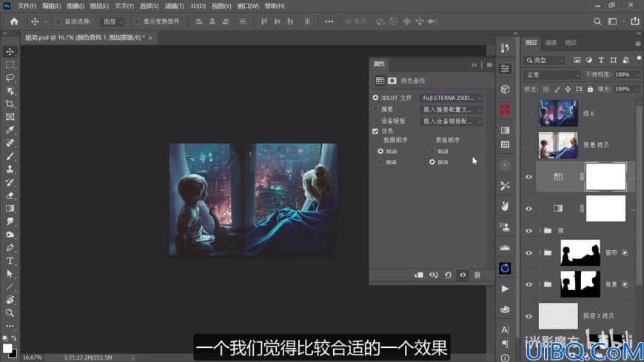Screen dimensions: 644x362
Task: Select the Pen tool
Action: pyautogui.click(x=10, y=248)
